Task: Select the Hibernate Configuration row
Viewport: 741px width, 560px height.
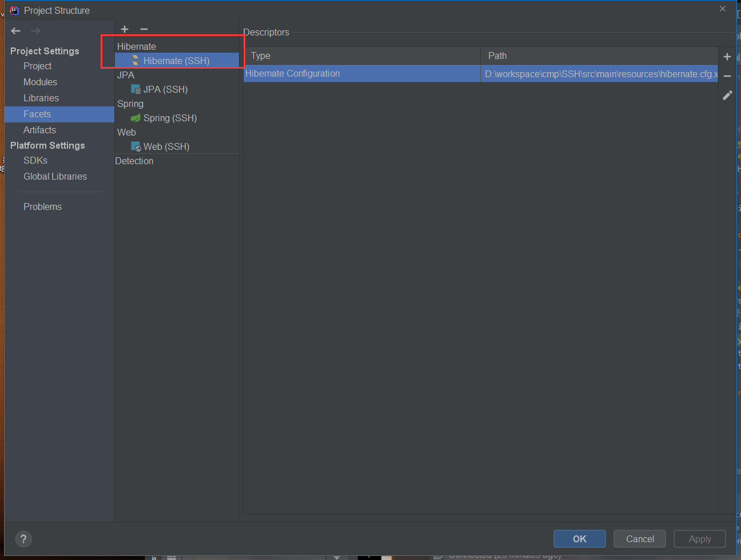Action: (x=481, y=73)
